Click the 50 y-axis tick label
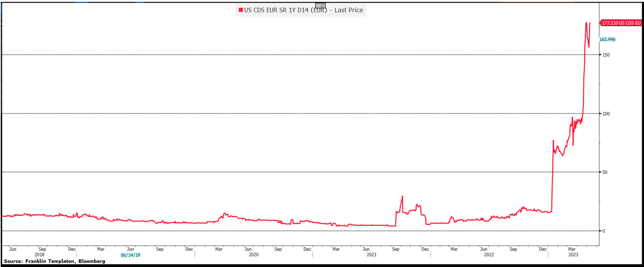644x267 pixels. click(605, 172)
